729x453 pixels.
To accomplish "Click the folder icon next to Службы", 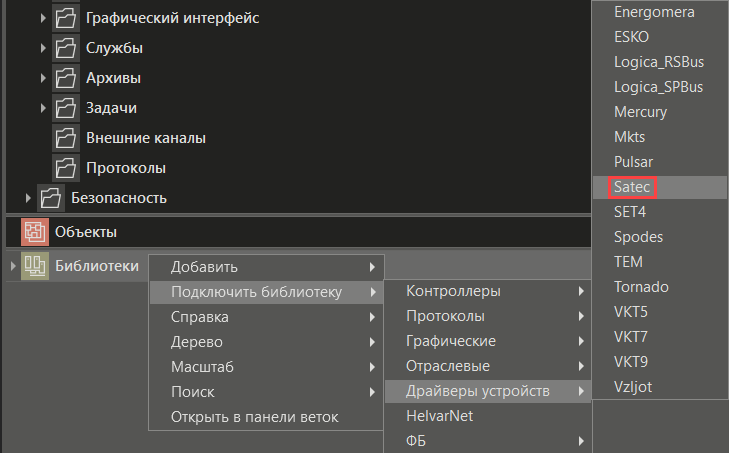I will (x=66, y=48).
